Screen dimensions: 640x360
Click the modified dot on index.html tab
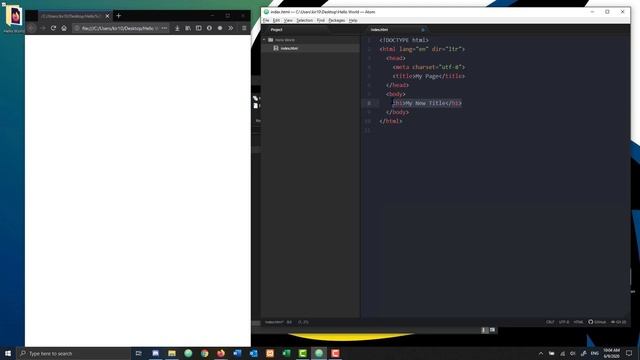point(423,30)
